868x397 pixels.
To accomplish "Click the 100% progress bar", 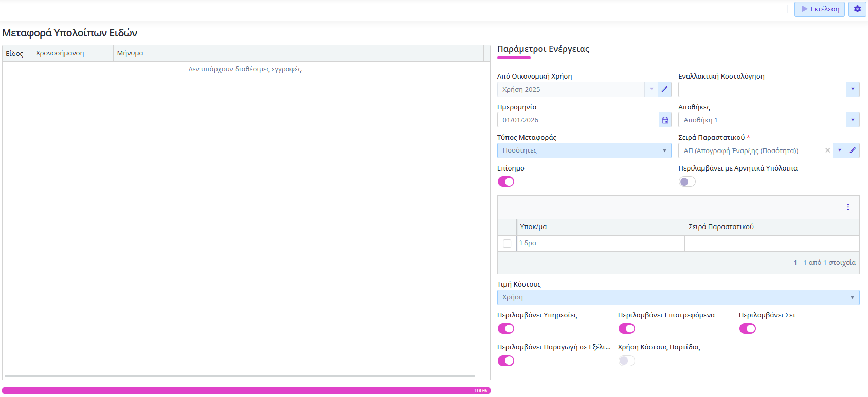I will 246,391.
